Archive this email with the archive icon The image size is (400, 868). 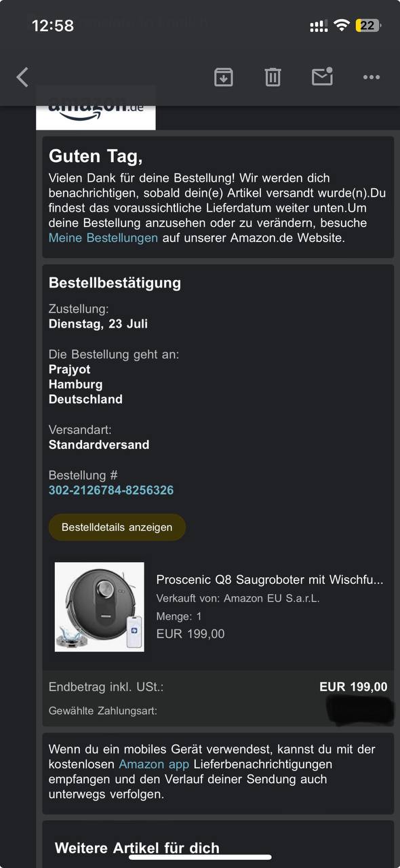[224, 77]
